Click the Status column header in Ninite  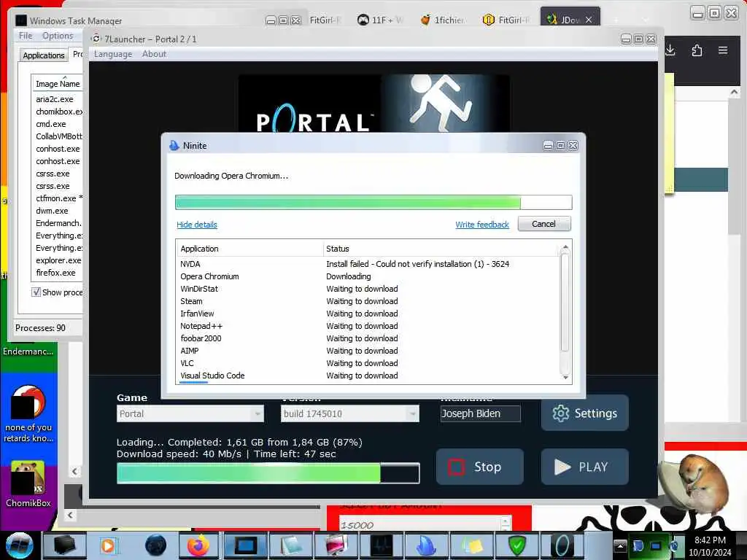(440, 249)
